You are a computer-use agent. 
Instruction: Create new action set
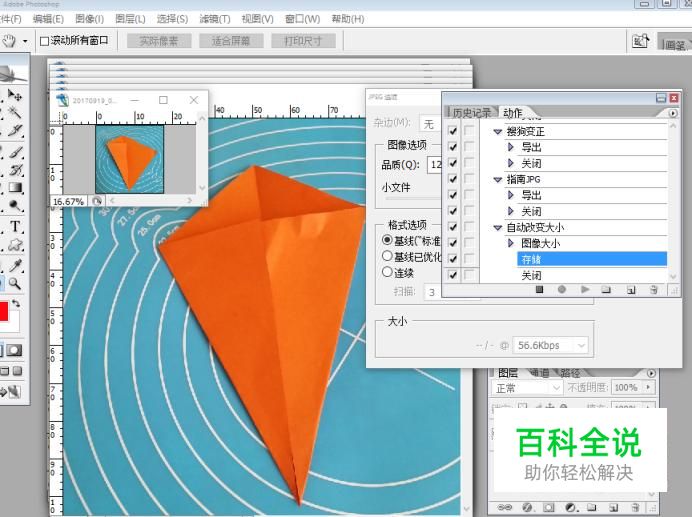[606, 290]
